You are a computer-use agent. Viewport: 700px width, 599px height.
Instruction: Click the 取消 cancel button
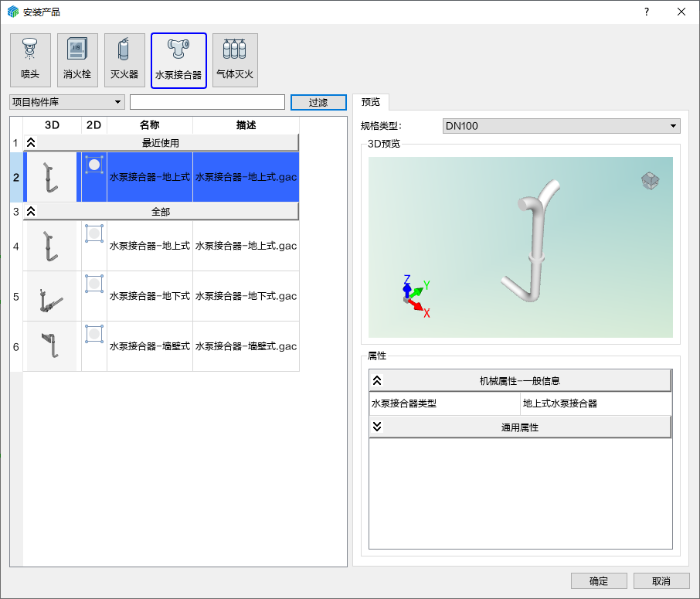[x=661, y=580]
